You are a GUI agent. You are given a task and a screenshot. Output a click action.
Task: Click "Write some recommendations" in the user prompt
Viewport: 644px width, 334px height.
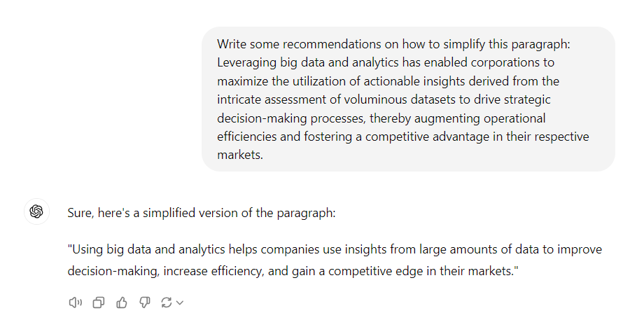pyautogui.click(x=286, y=44)
